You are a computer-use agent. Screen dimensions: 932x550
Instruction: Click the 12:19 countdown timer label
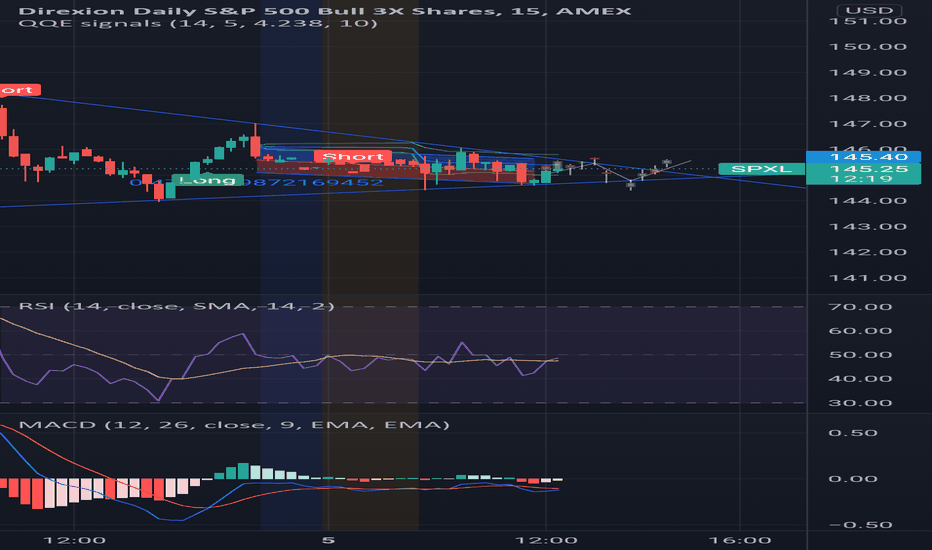coord(863,179)
